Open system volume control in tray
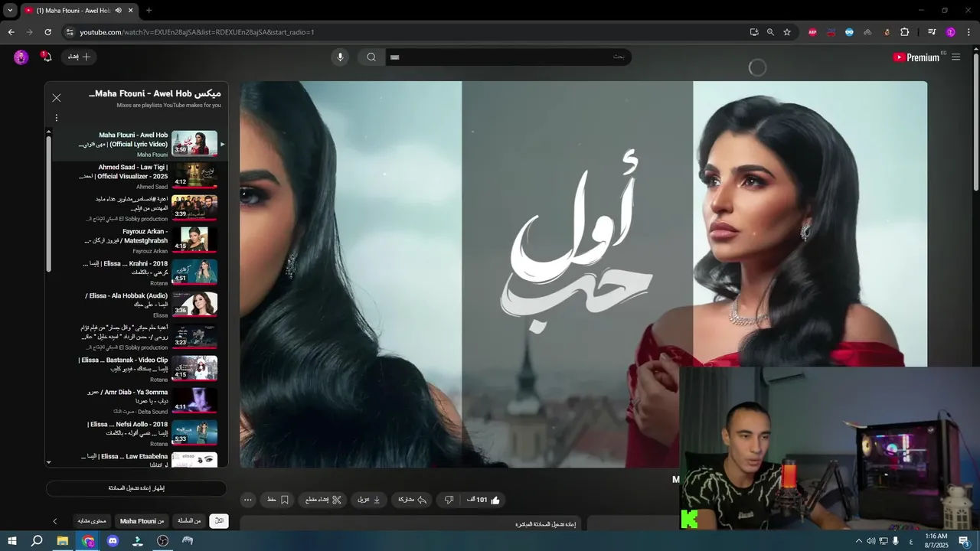 [x=871, y=541]
